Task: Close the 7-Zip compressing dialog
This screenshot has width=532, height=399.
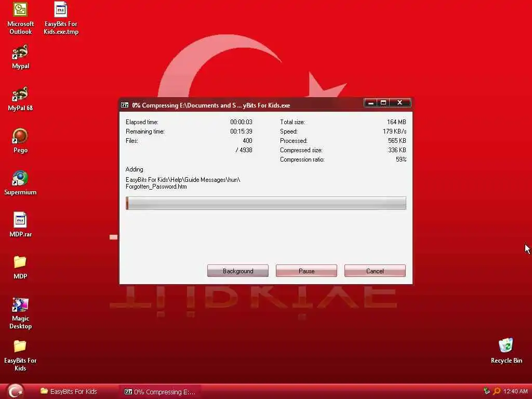Action: tap(400, 102)
